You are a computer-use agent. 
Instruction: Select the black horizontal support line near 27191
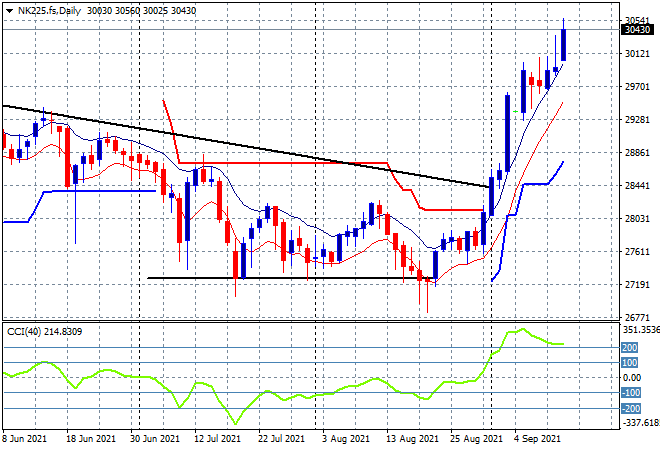coord(290,278)
